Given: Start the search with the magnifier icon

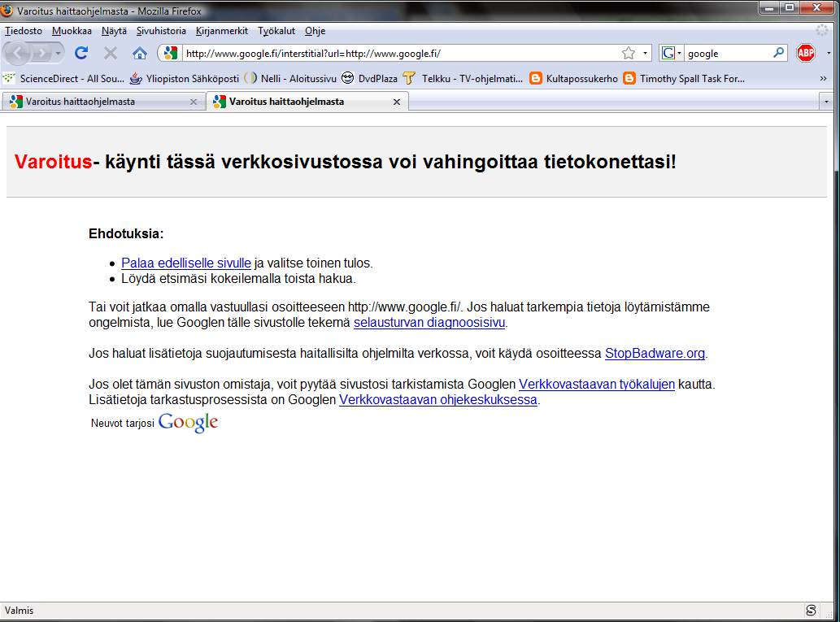Looking at the screenshot, I should click(778, 53).
